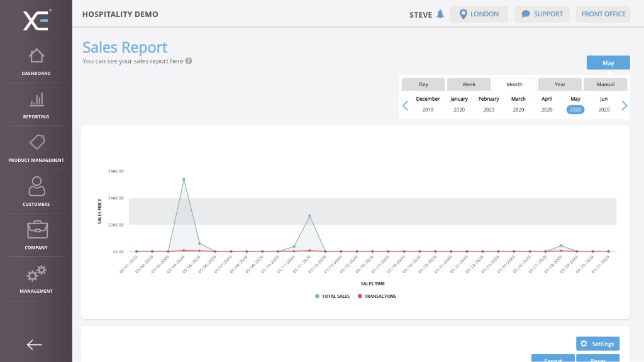Open Management gears icon
The image size is (644, 362).
click(36, 274)
